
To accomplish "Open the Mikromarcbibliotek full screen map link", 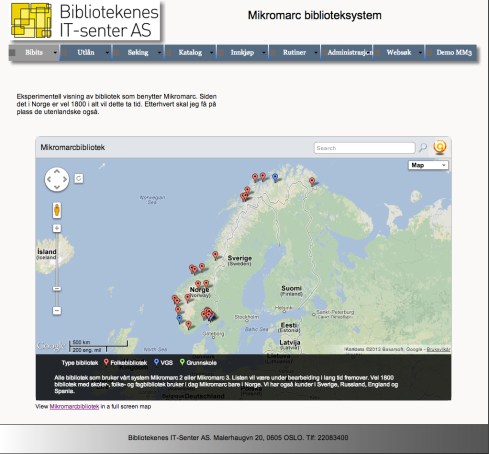I will (x=74, y=407).
